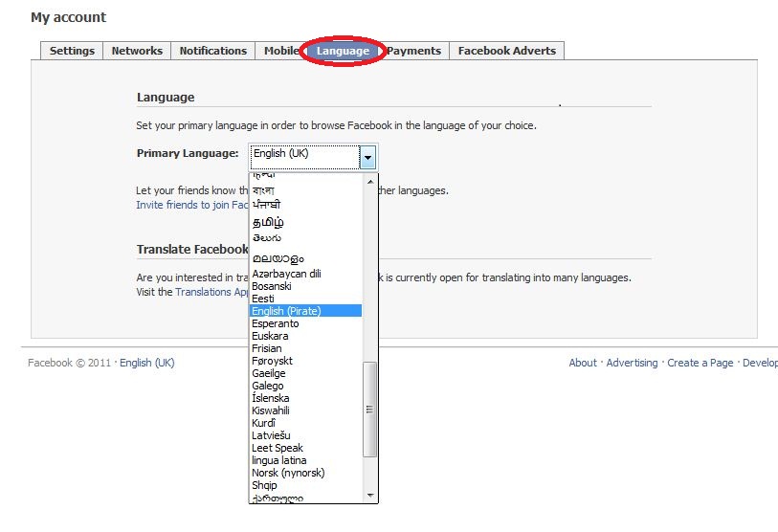
Task: Click the language list scrollbar thumb
Action: [370, 410]
